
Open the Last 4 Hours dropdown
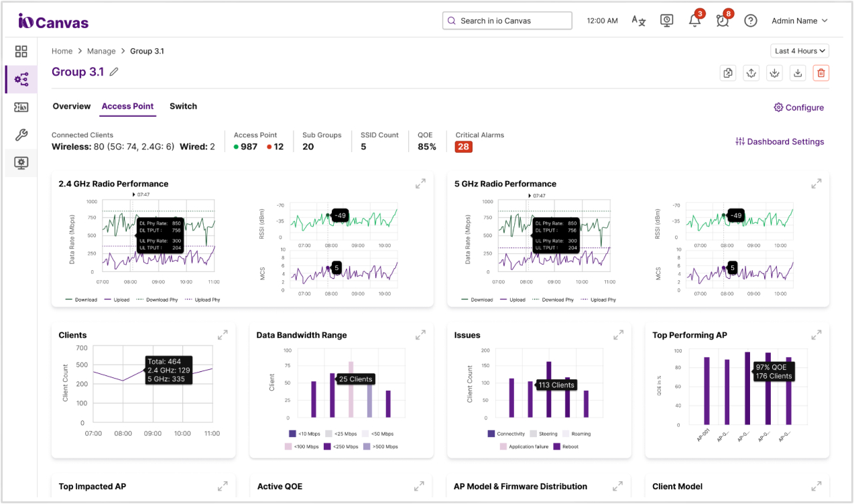tap(800, 51)
